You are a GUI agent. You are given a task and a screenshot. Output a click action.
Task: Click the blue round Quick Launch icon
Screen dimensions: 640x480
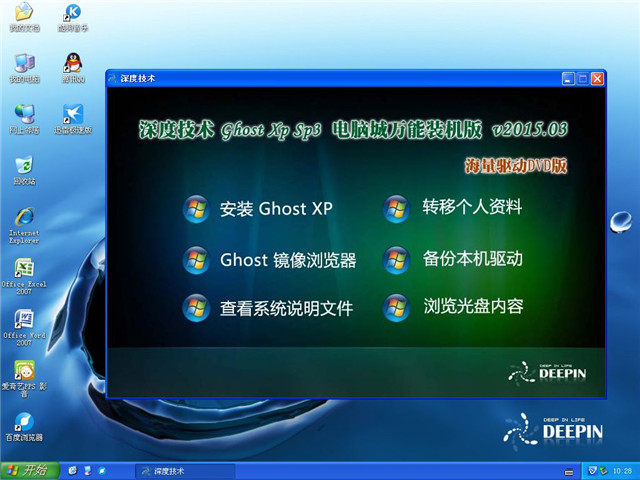click(102, 471)
